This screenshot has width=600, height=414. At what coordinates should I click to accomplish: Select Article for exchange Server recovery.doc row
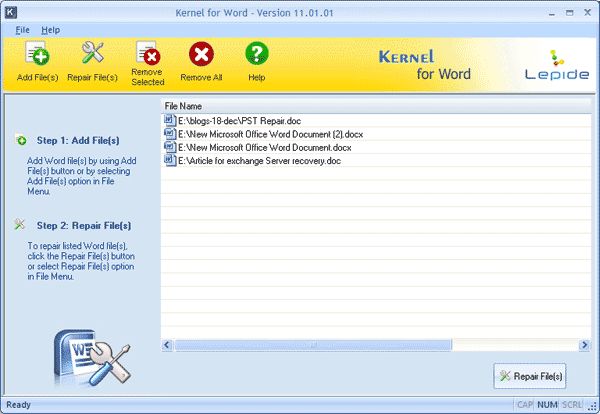(376, 161)
